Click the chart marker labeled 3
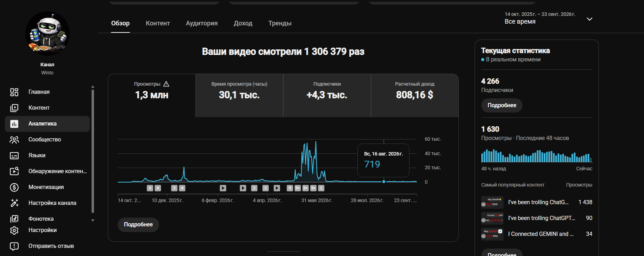 [x=174, y=188]
